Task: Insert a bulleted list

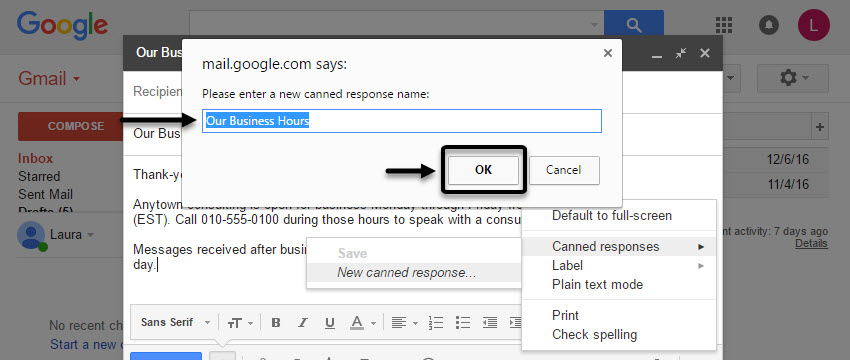Action: [462, 323]
